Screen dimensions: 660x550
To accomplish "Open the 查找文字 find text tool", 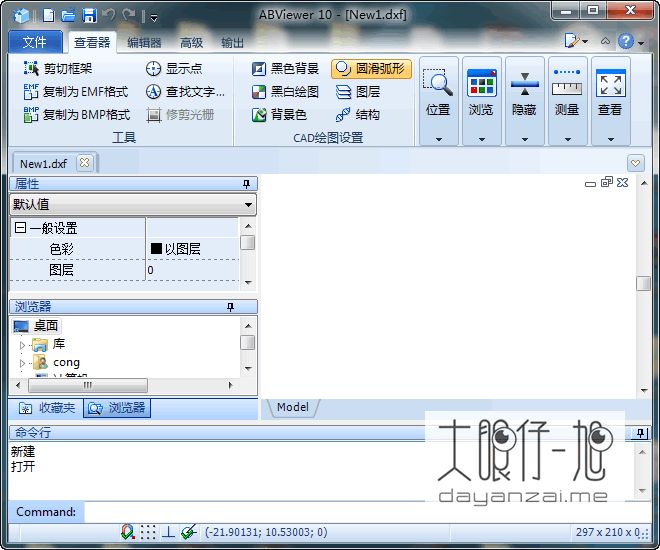I will tap(185, 91).
